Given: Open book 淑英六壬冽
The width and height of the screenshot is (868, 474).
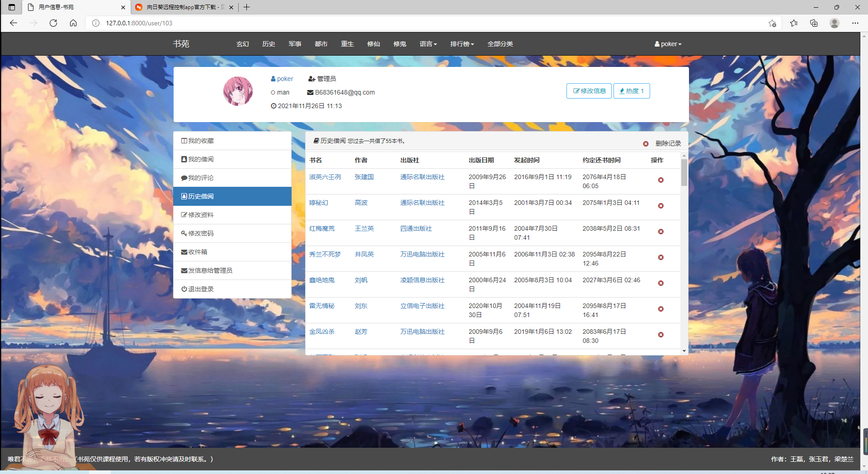Looking at the screenshot, I should 325,177.
